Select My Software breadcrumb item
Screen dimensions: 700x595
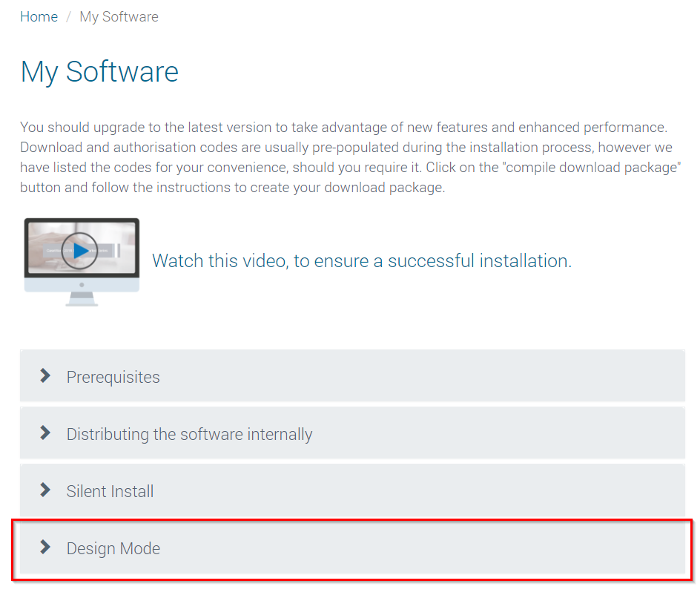pyautogui.click(x=119, y=16)
